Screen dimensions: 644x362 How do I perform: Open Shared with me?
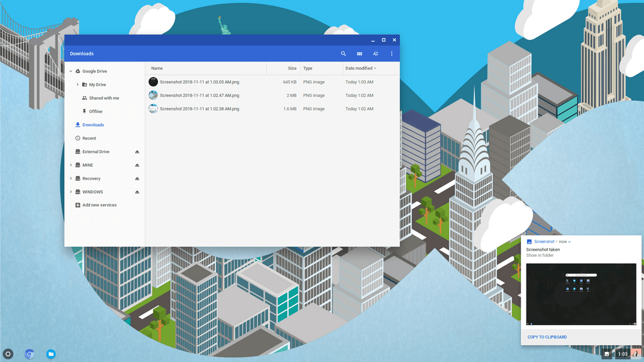coord(104,98)
